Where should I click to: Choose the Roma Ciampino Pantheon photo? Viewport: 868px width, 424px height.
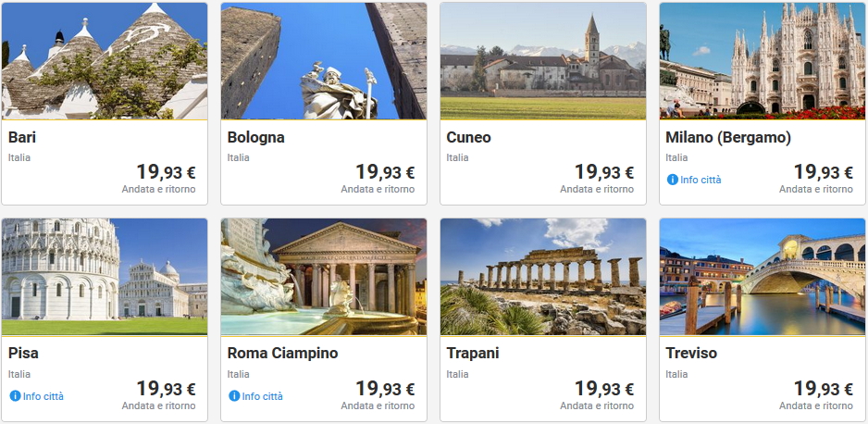pyautogui.click(x=324, y=277)
